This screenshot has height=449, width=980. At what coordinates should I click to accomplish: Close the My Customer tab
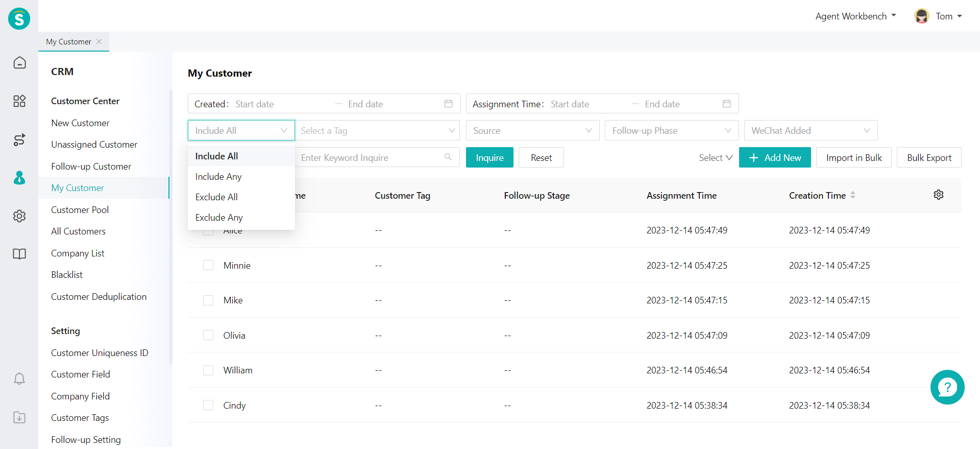(x=99, y=41)
